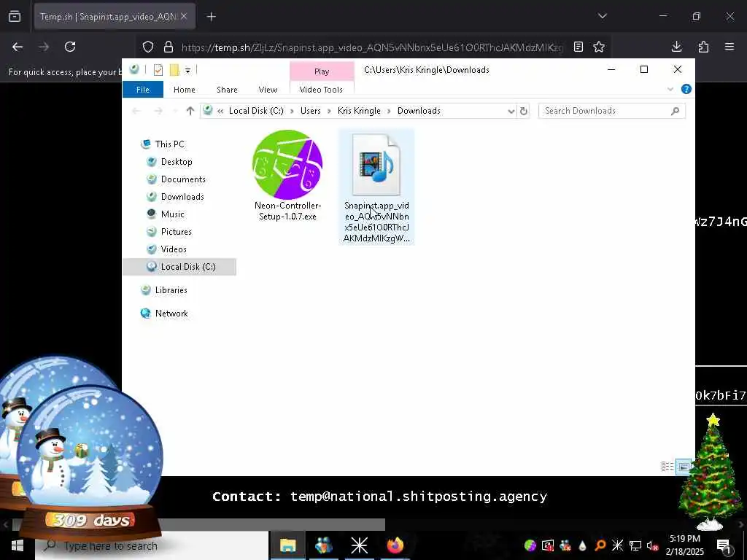Go back in the Firefox browser

[18, 47]
